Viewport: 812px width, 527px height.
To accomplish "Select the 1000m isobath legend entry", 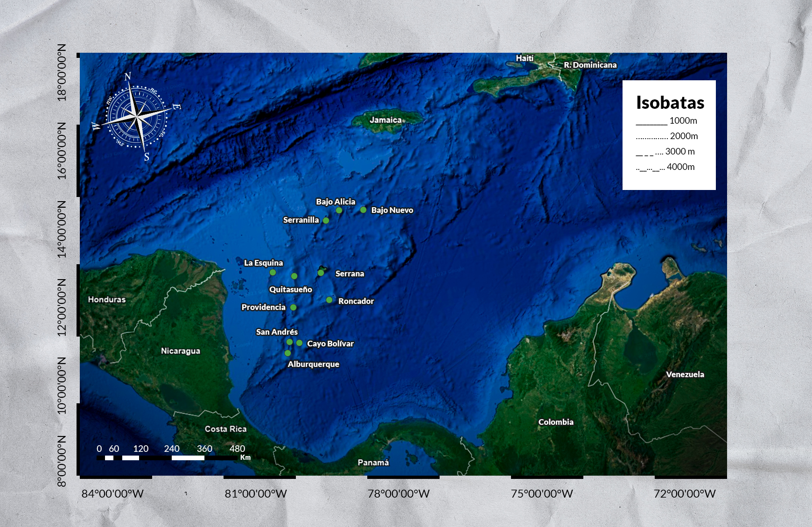I will click(666, 121).
